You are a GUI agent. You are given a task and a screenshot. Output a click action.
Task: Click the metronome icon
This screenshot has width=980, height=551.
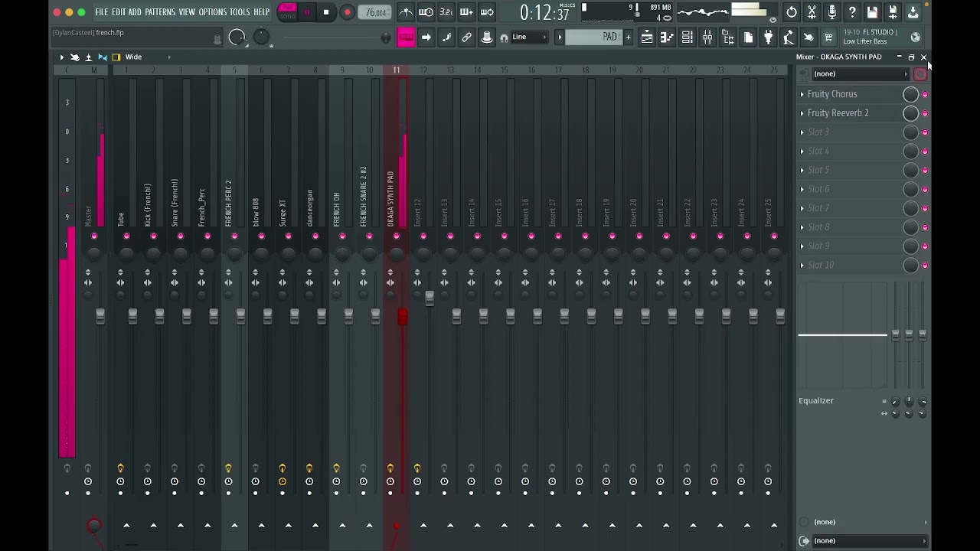pyautogui.click(x=406, y=12)
